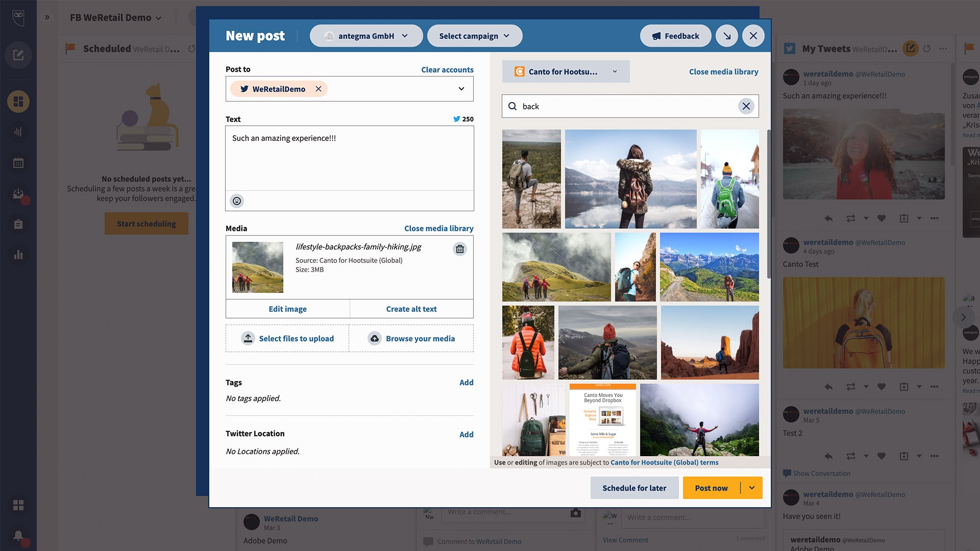Minimize the New post composer arrow icon

click(727, 36)
